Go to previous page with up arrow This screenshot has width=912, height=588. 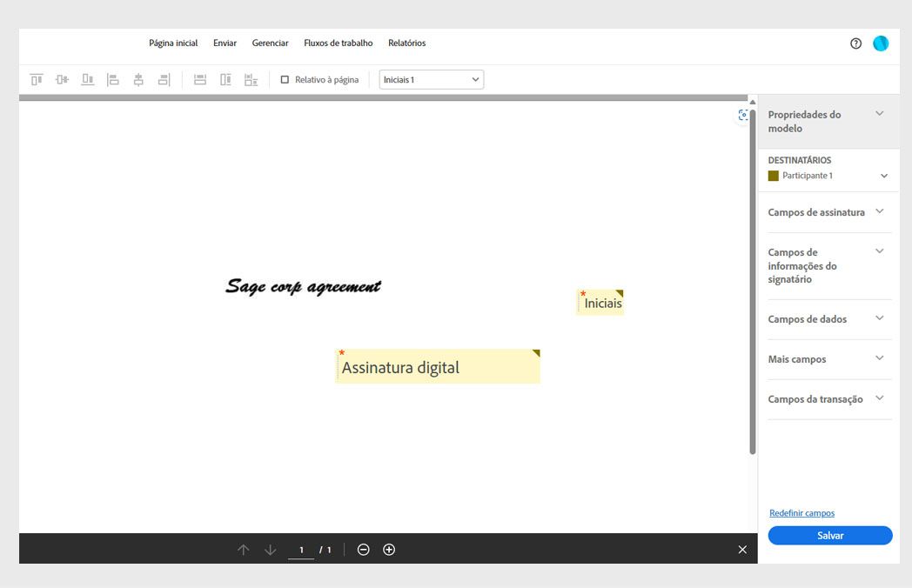click(243, 550)
